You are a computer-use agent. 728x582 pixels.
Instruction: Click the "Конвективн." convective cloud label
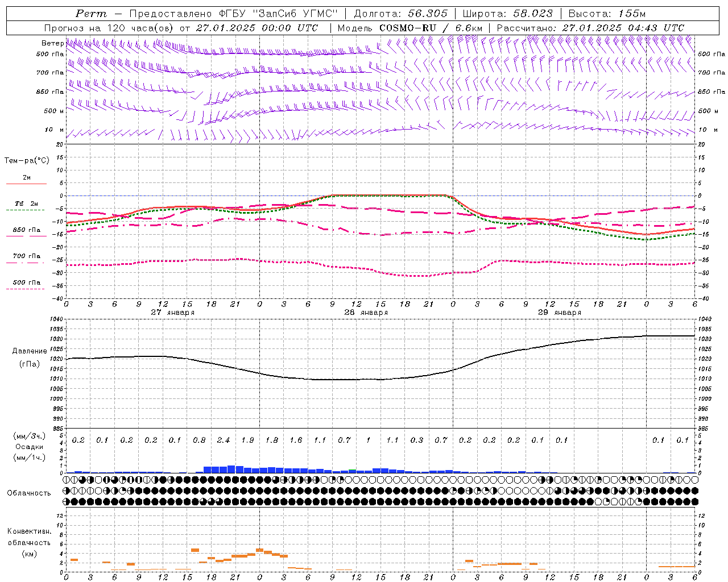(x=29, y=531)
